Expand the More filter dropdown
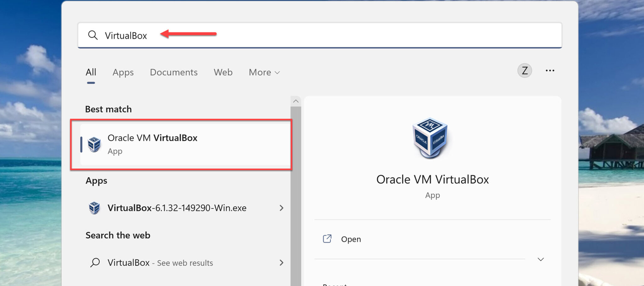 point(264,72)
